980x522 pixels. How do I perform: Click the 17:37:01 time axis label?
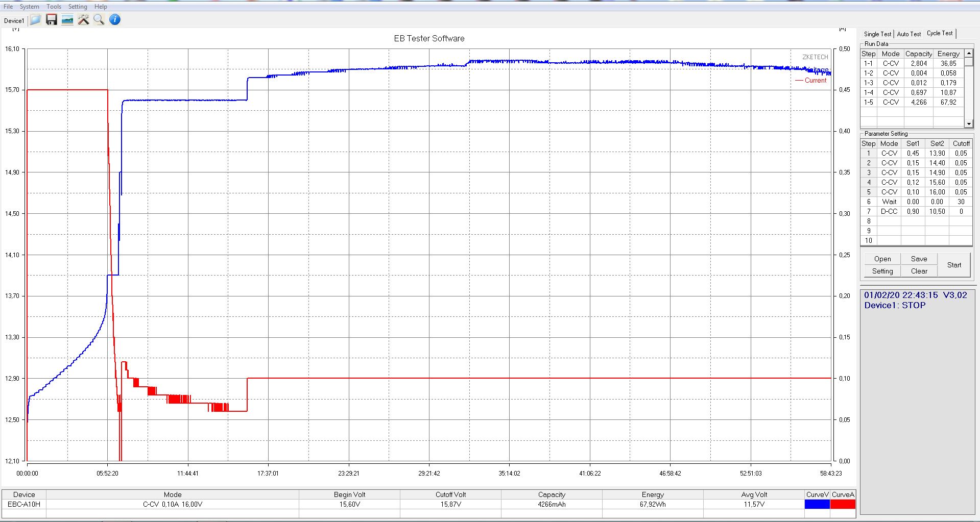pos(268,473)
